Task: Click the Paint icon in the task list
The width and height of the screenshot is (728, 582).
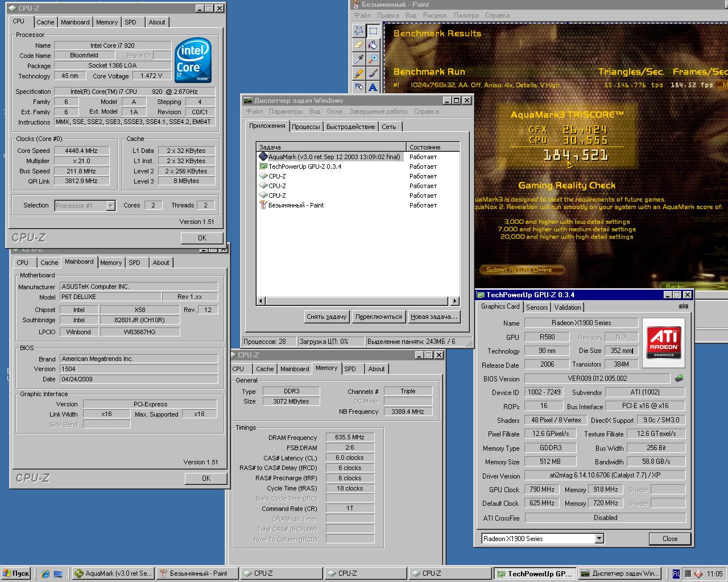Action: point(263,205)
